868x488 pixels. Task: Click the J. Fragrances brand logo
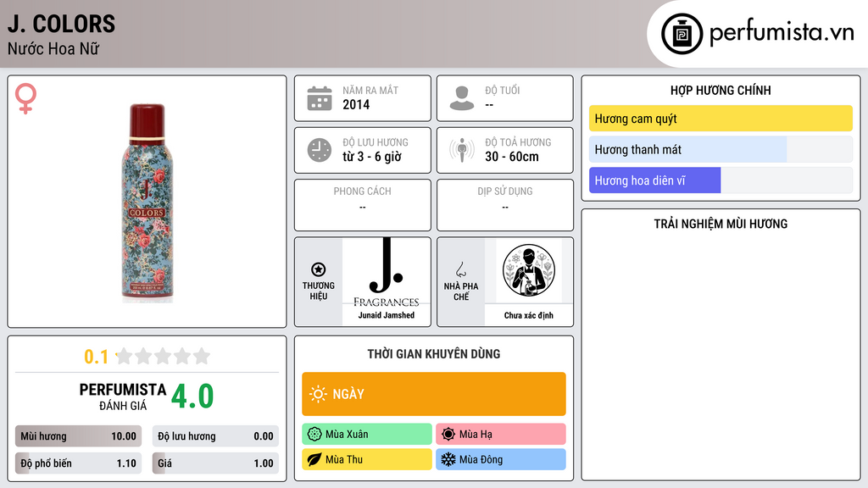[x=387, y=273]
